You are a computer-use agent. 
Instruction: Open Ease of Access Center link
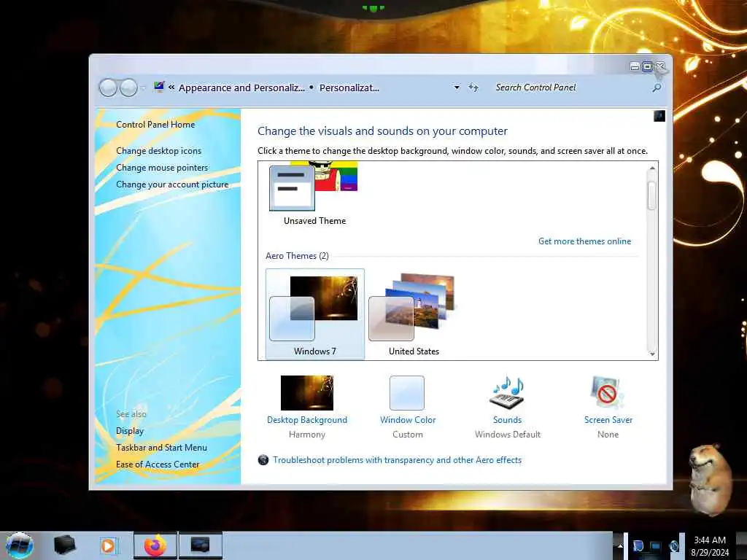click(x=158, y=464)
